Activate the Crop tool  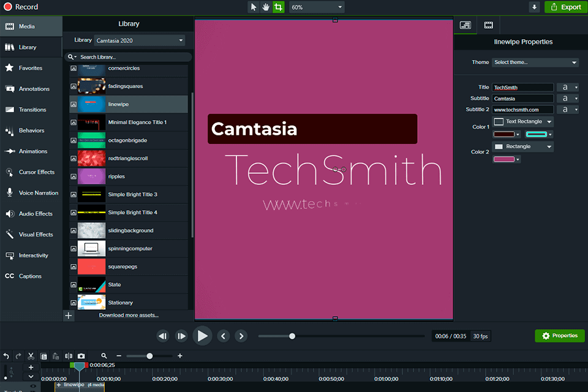coord(278,7)
